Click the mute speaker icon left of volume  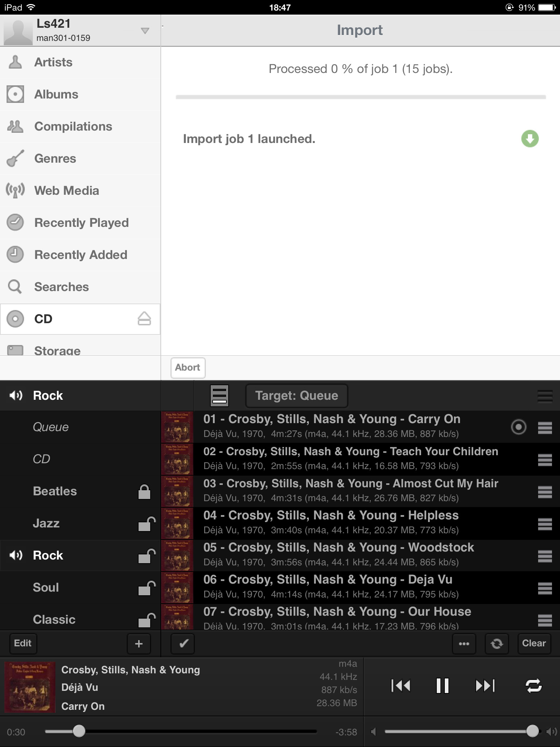373,731
